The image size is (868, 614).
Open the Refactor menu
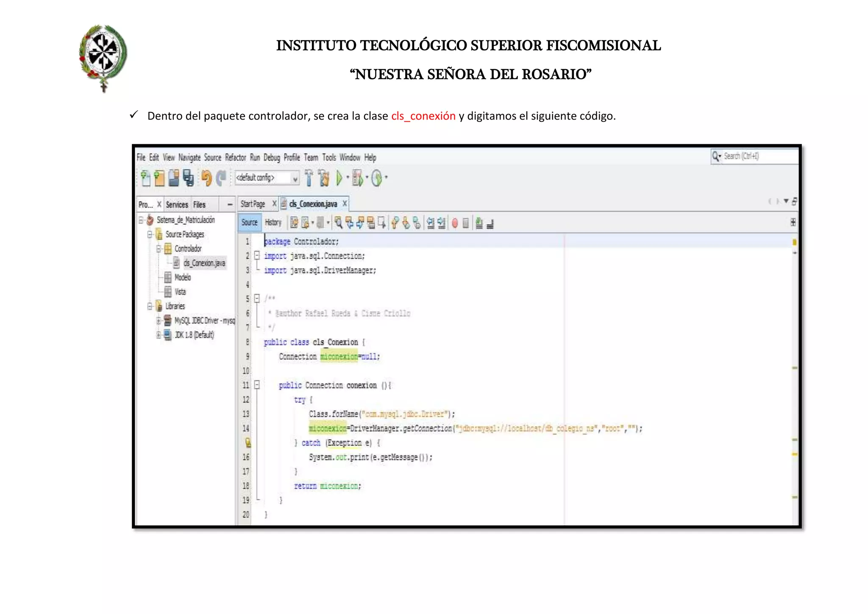point(236,158)
